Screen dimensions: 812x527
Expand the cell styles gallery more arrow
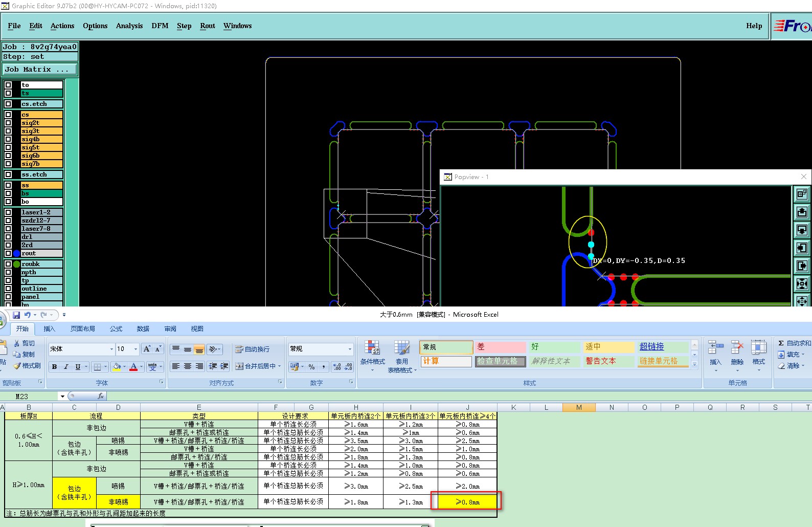(694, 364)
